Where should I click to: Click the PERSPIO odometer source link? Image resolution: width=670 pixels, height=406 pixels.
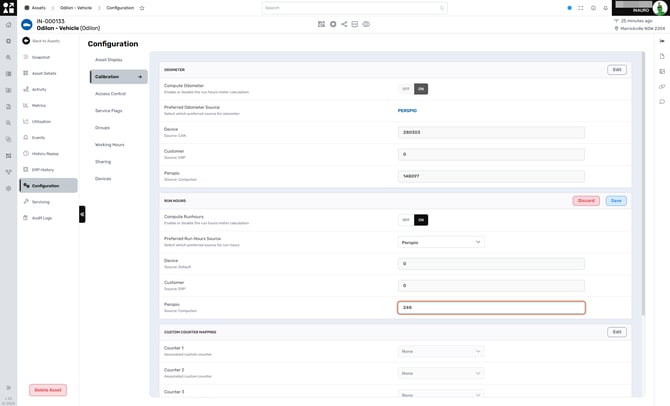[407, 111]
